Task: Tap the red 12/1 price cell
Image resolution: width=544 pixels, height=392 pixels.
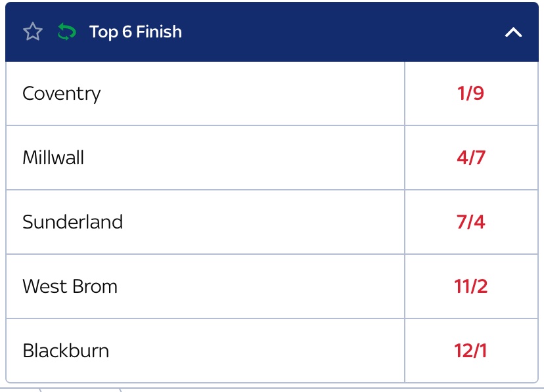Action: [x=470, y=351]
